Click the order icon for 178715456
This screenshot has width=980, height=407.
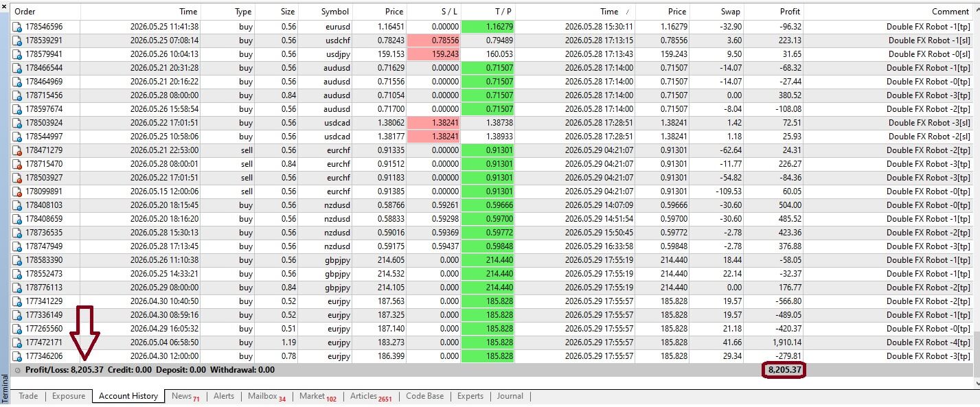coord(18,95)
